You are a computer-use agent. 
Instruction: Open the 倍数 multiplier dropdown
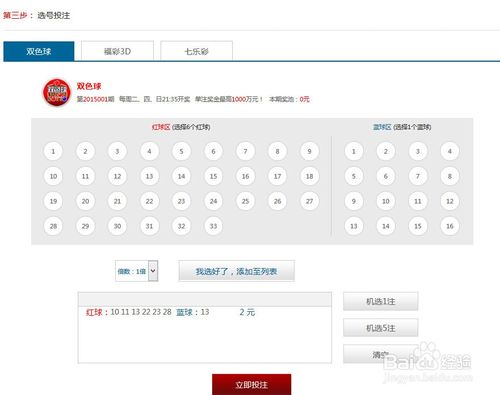pos(137,271)
